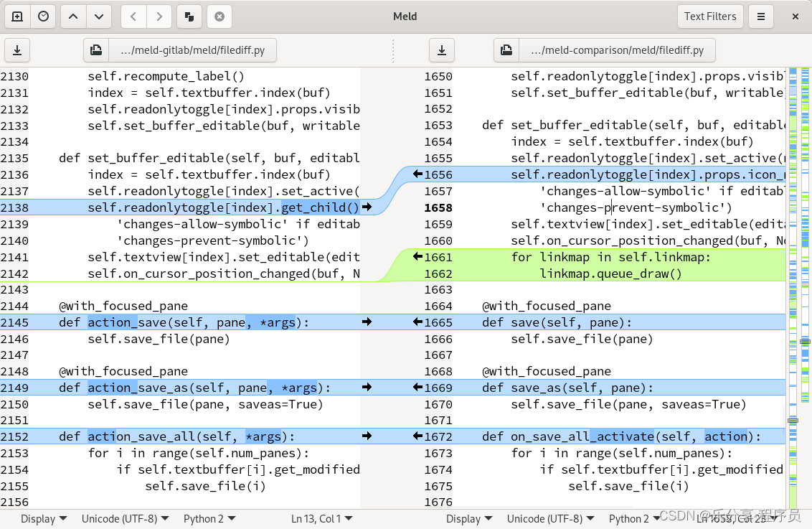
Task: Start a new comparison
Action: (17, 17)
